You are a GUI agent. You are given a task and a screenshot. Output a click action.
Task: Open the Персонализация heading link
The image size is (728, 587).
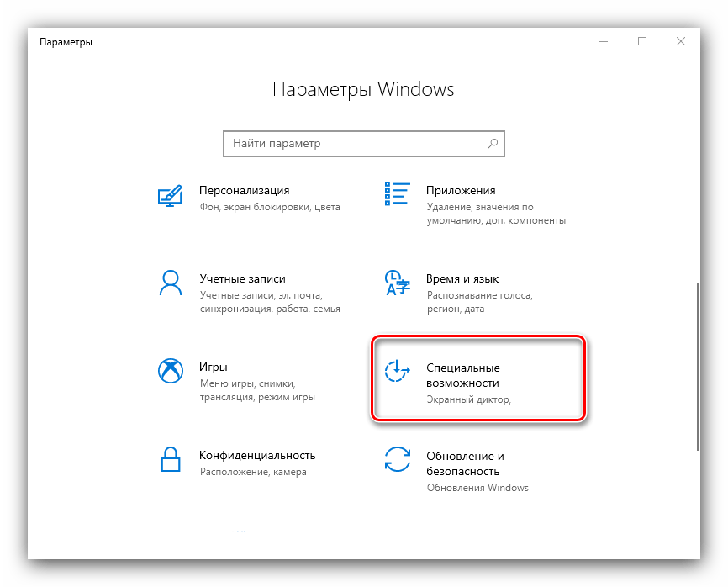coord(245,190)
